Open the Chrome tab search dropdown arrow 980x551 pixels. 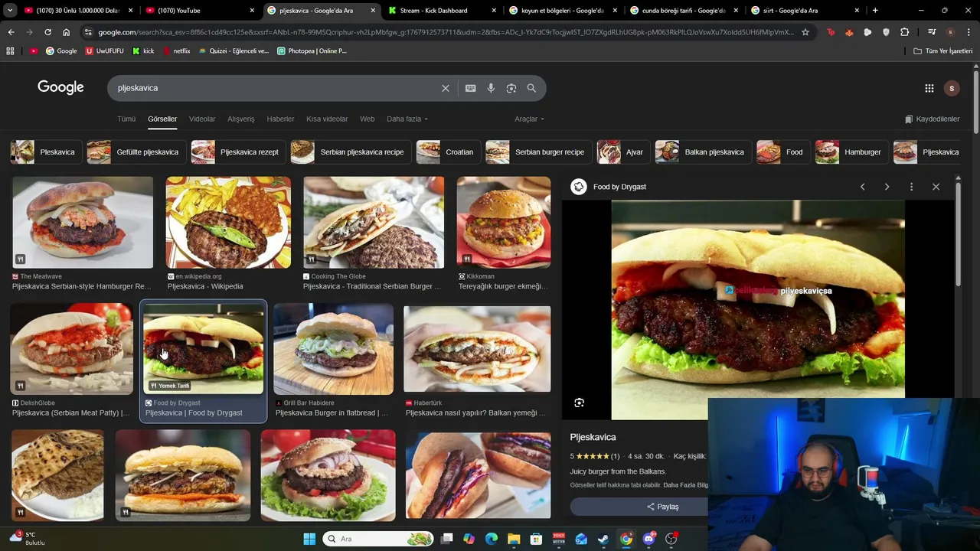point(10,11)
